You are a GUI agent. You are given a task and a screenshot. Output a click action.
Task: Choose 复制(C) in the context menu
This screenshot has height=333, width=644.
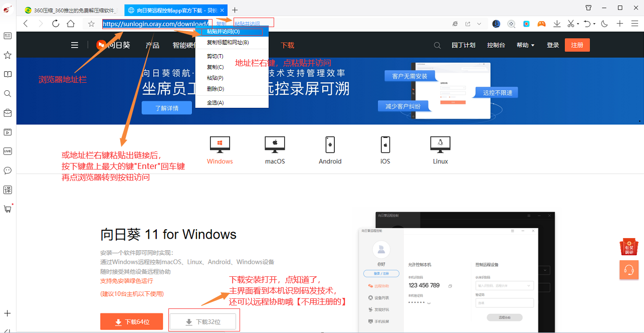232,67
